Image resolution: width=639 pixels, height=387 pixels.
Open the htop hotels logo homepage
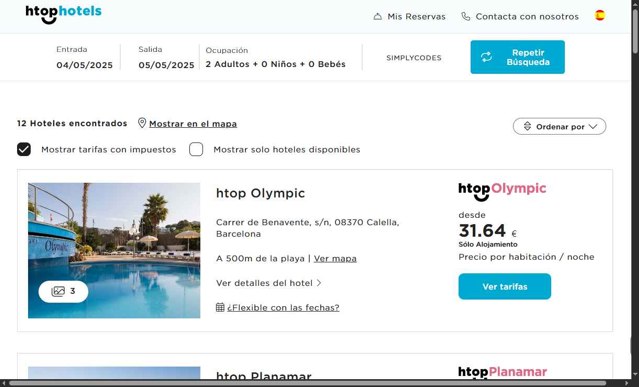[x=64, y=14]
